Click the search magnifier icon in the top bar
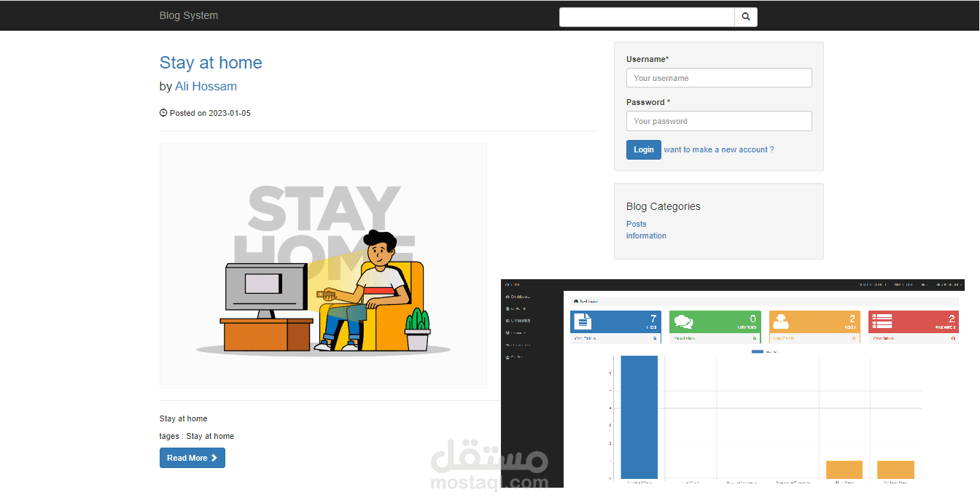 click(745, 16)
